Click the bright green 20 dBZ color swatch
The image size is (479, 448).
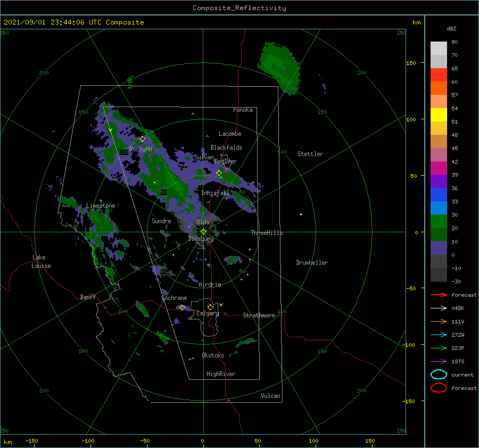tap(439, 222)
